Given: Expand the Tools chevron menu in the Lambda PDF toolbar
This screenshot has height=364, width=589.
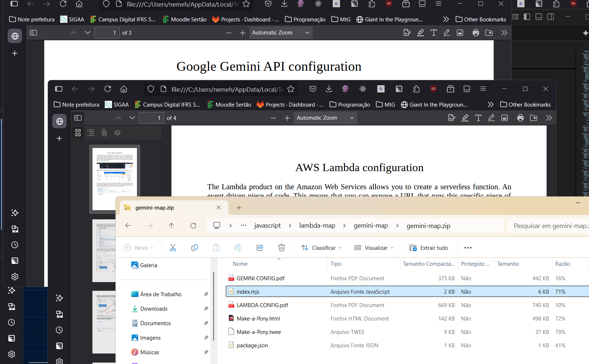Looking at the screenshot, I should (x=549, y=118).
